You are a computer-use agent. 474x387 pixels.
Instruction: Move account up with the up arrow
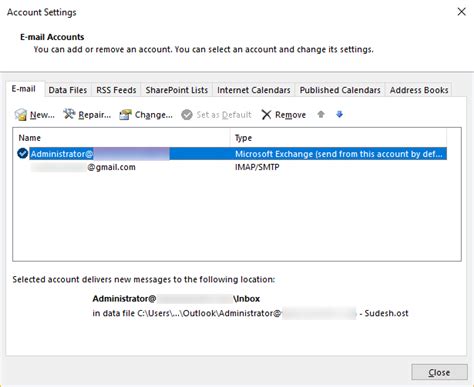click(321, 115)
